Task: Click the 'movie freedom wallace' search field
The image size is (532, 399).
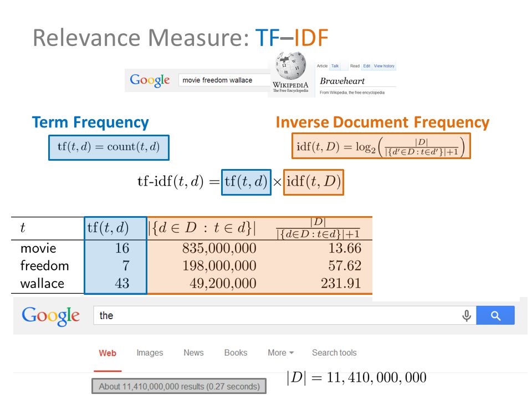Action: [224, 80]
